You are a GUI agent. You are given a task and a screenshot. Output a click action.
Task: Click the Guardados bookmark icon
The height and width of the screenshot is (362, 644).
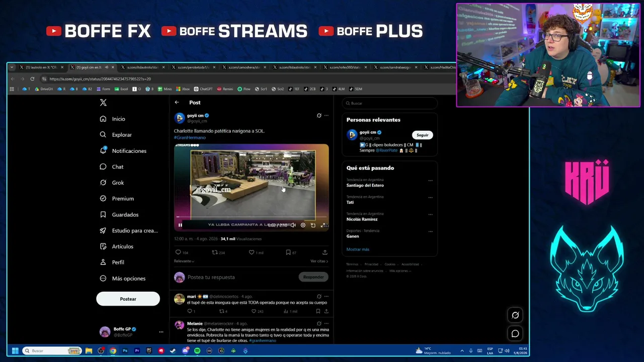pyautogui.click(x=103, y=215)
